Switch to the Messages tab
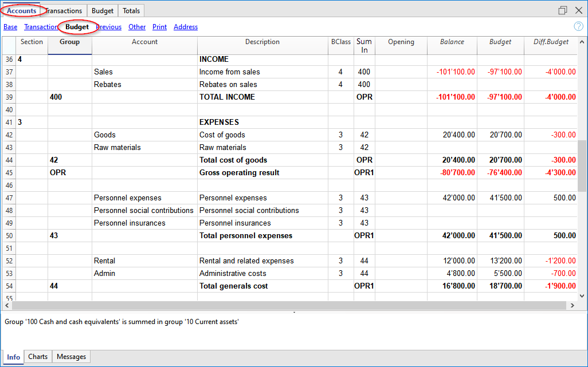 [70, 356]
